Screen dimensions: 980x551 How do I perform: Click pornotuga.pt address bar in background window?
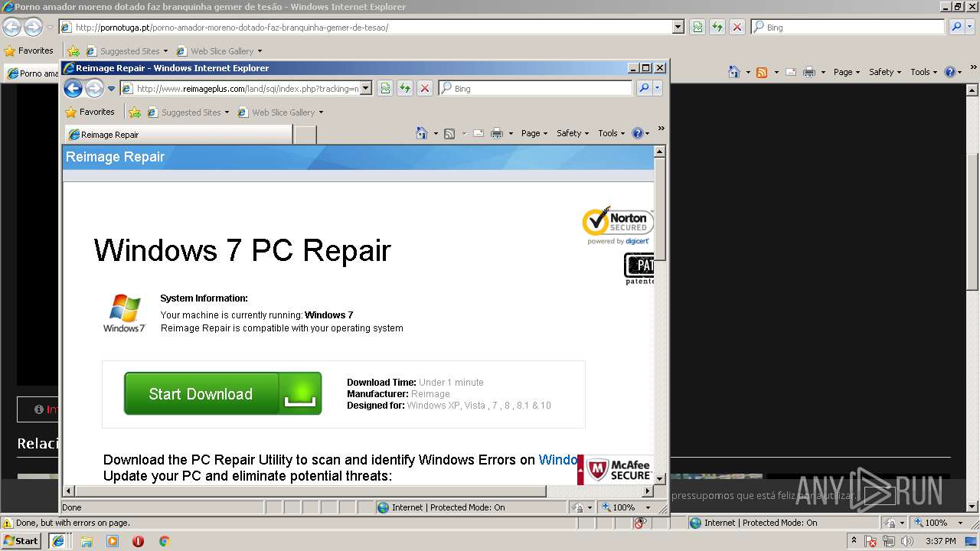coord(374,28)
